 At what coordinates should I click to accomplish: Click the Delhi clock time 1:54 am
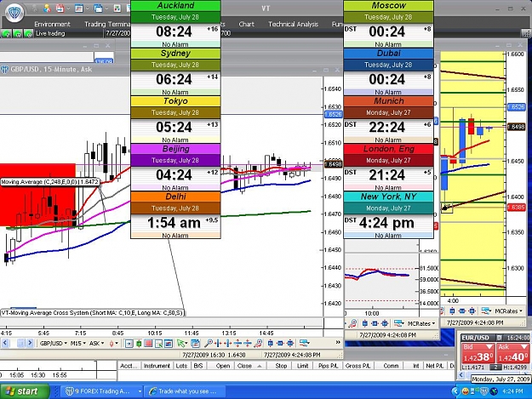[174, 223]
